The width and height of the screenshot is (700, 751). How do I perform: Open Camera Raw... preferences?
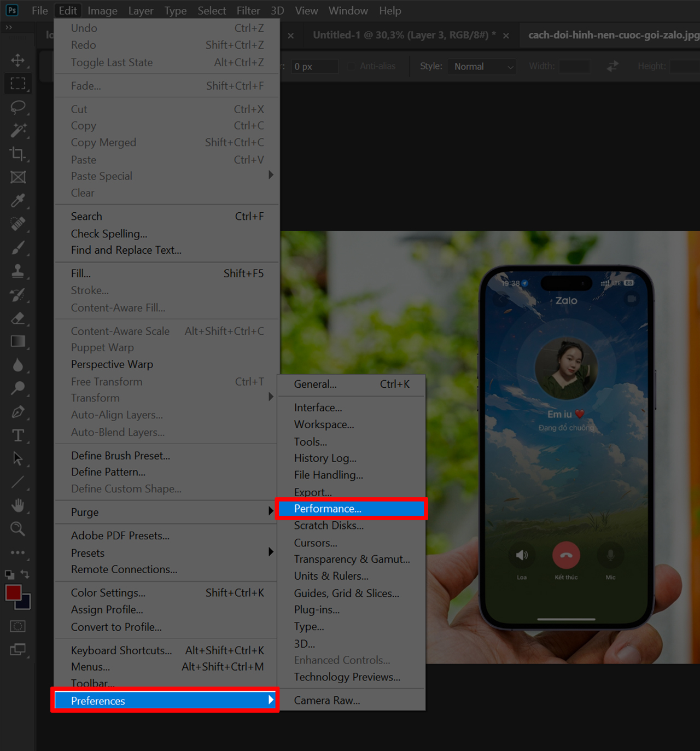pos(352,700)
